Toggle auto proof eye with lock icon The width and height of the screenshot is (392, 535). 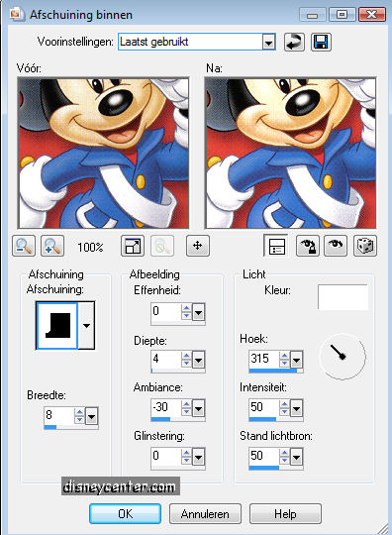pyautogui.click(x=308, y=246)
